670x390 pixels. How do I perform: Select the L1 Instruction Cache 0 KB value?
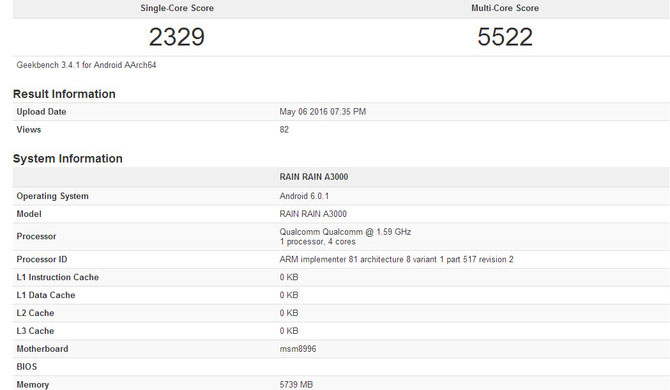click(x=289, y=277)
